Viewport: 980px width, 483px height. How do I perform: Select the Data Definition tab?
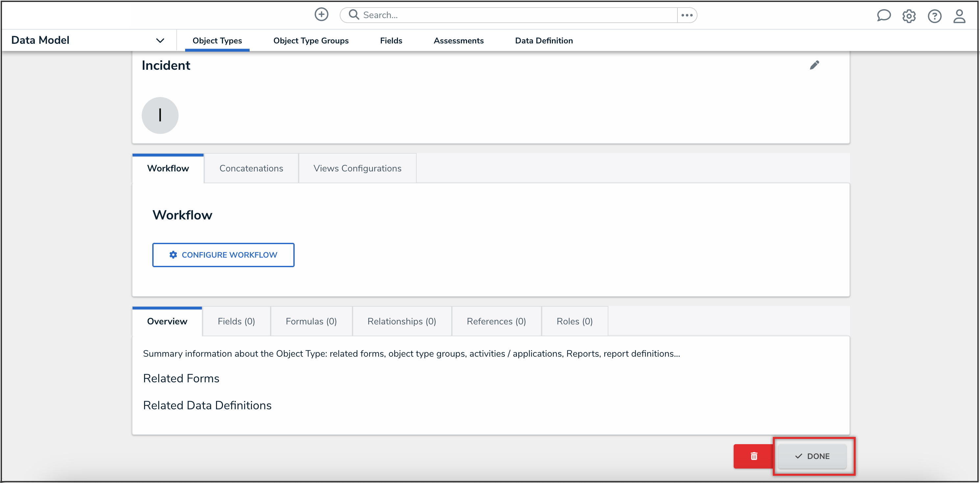(x=544, y=41)
